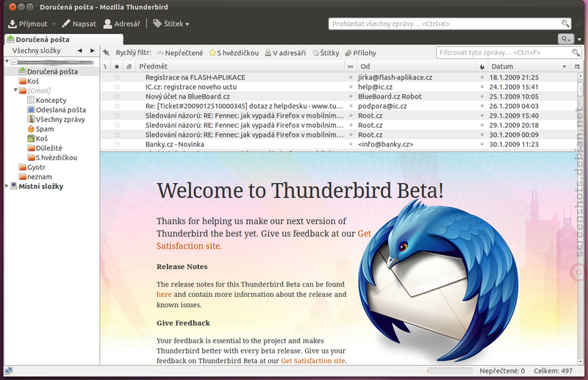588x380 pixels.
Task: Star the Banky.cz - Novinka message
Action: coord(117,144)
